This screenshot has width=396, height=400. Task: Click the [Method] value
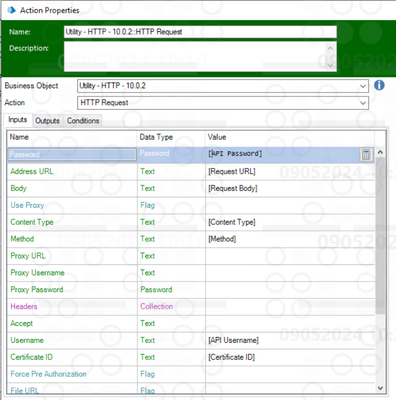coord(222,239)
